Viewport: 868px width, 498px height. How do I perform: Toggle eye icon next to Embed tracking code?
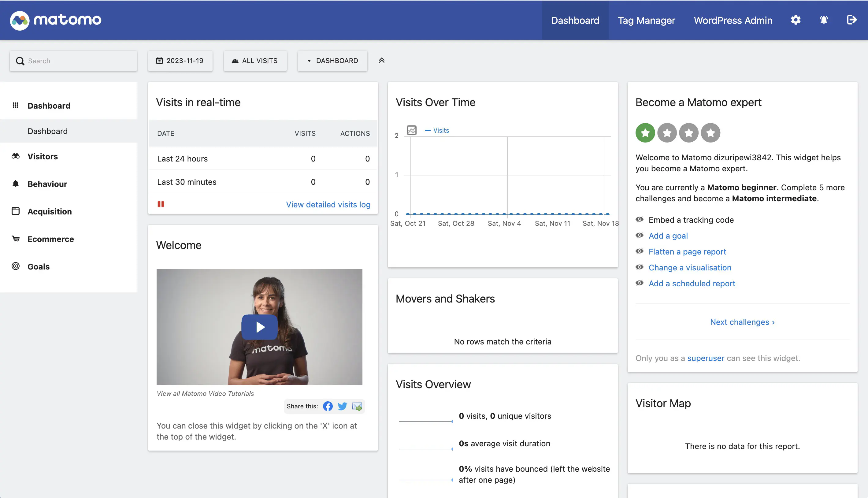click(x=640, y=219)
